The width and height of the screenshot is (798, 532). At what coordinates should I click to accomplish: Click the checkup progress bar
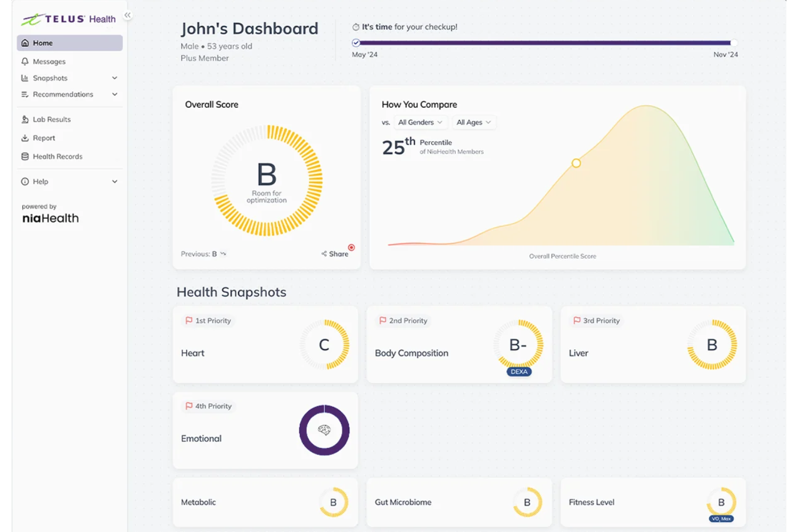tap(545, 43)
